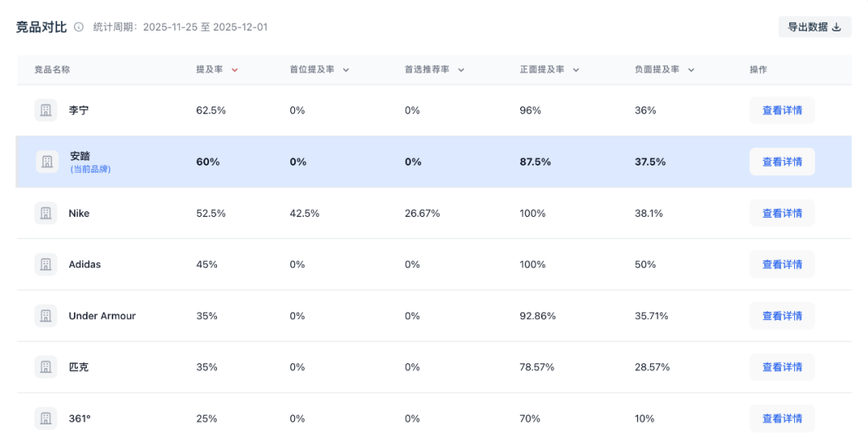Screen dimensions: 868x446
Task: View details for 匹克
Action: click(782, 367)
